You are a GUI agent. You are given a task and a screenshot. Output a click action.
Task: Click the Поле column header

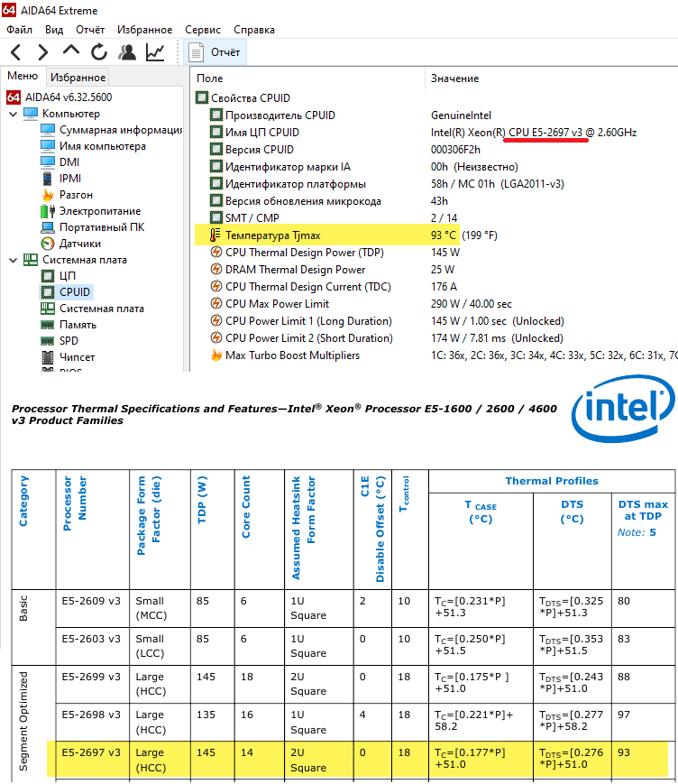point(210,78)
